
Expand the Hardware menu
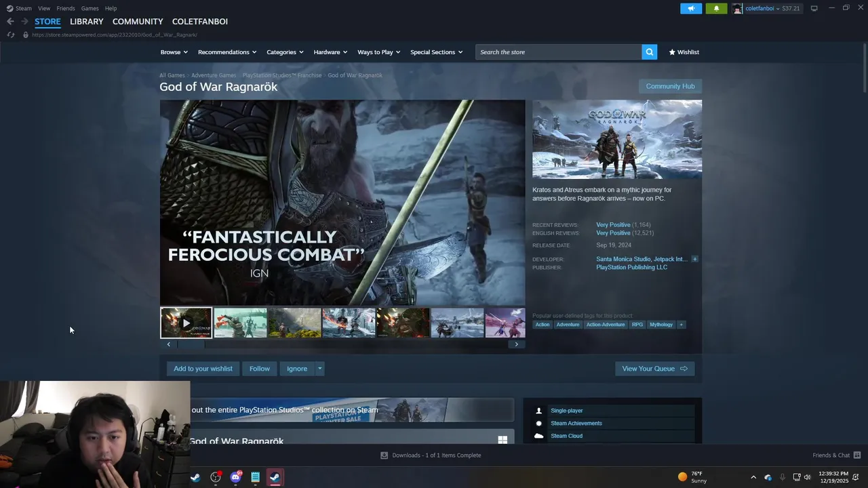coord(330,52)
